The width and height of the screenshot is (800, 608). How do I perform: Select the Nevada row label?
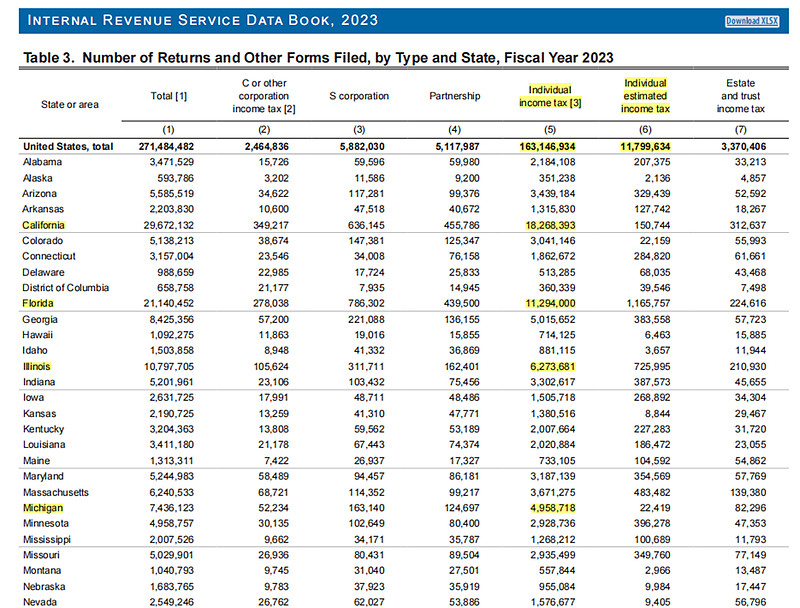(40, 602)
